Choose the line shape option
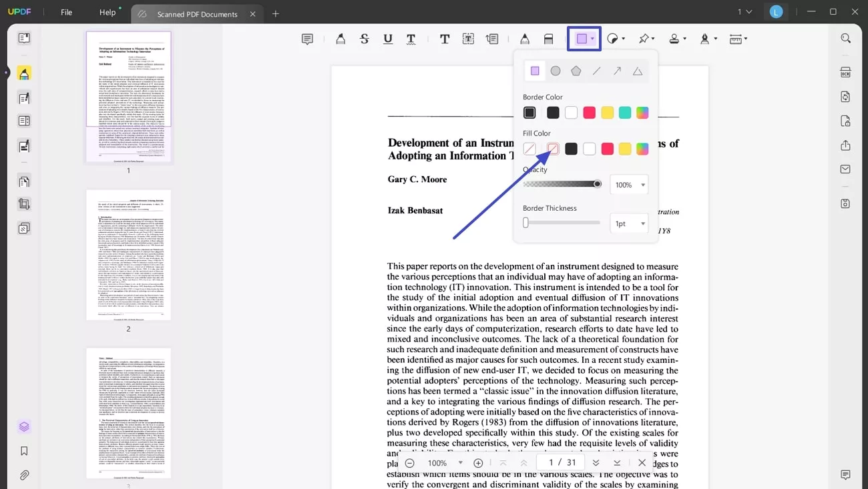This screenshot has height=489, width=868. tap(597, 71)
